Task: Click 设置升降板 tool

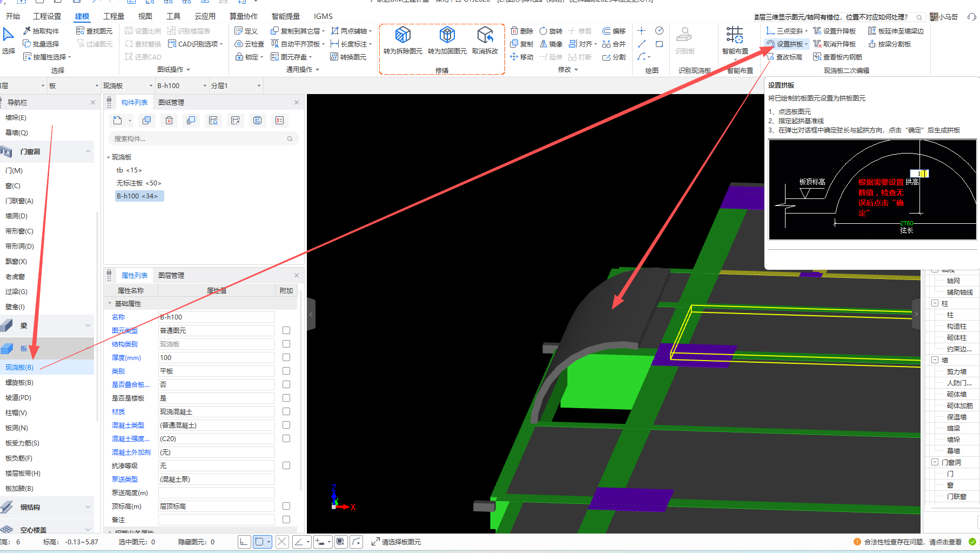Action: (835, 31)
